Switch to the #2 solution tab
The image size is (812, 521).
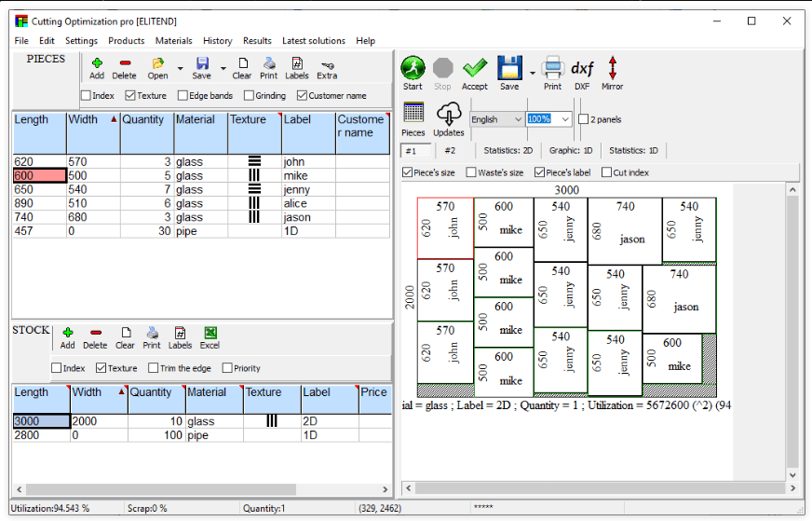450,150
